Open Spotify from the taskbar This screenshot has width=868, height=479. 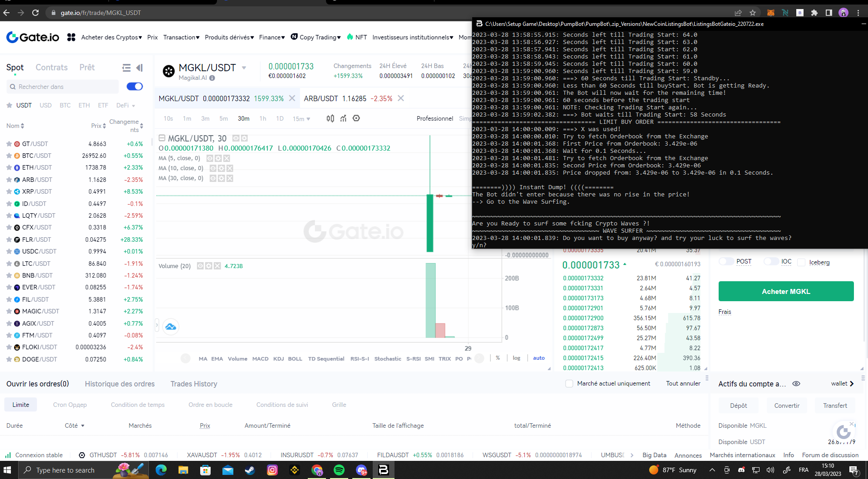point(339,470)
